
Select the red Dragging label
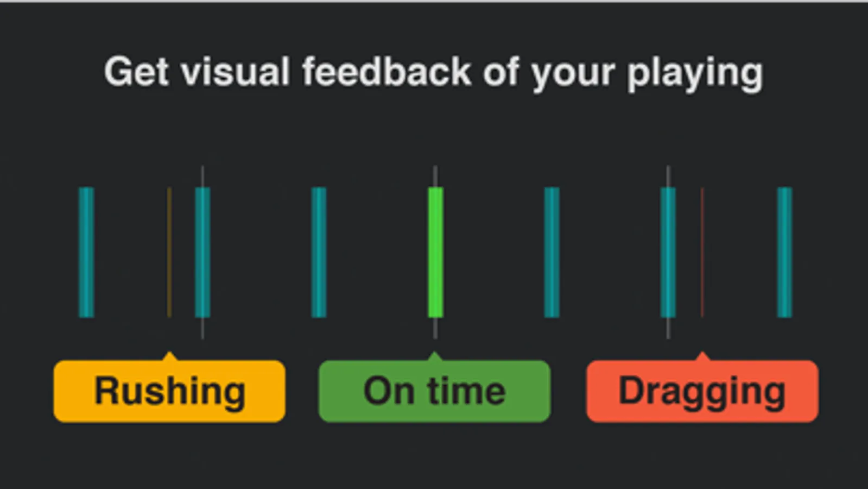click(x=702, y=391)
